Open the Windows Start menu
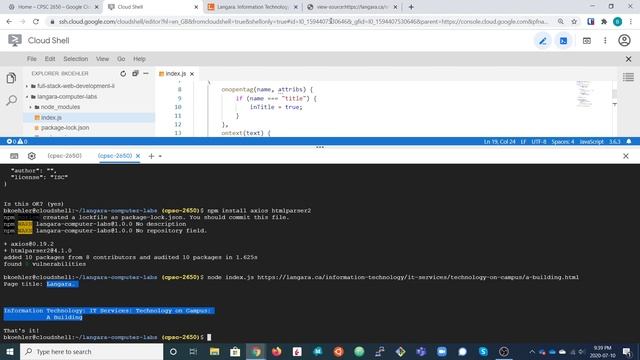 click(9, 351)
